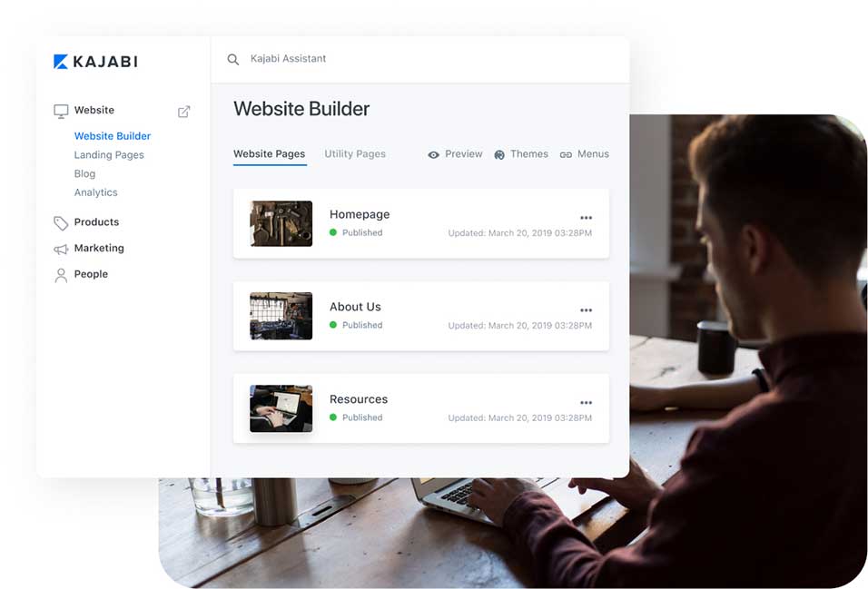
Task: Select the Website Pages tab
Action: (x=269, y=154)
